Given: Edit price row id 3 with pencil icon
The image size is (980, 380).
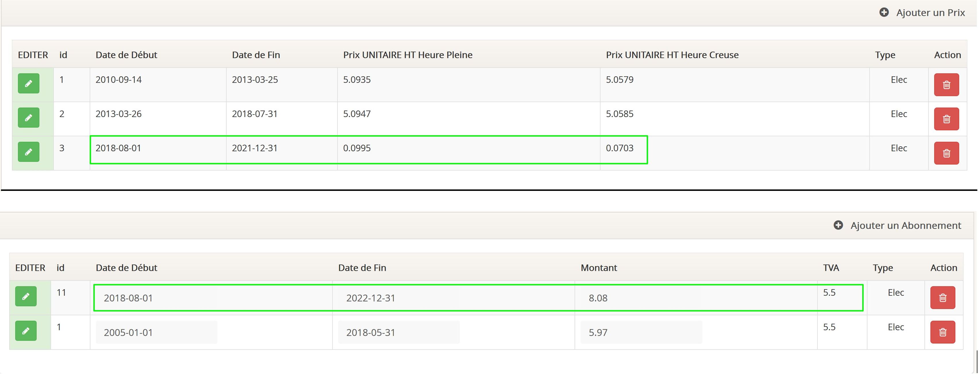Looking at the screenshot, I should 28,152.
